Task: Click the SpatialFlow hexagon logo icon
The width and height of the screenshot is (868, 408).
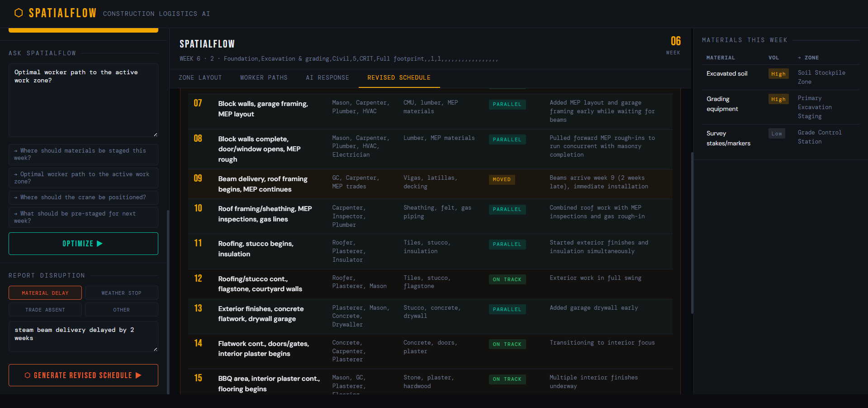Action: [19, 13]
